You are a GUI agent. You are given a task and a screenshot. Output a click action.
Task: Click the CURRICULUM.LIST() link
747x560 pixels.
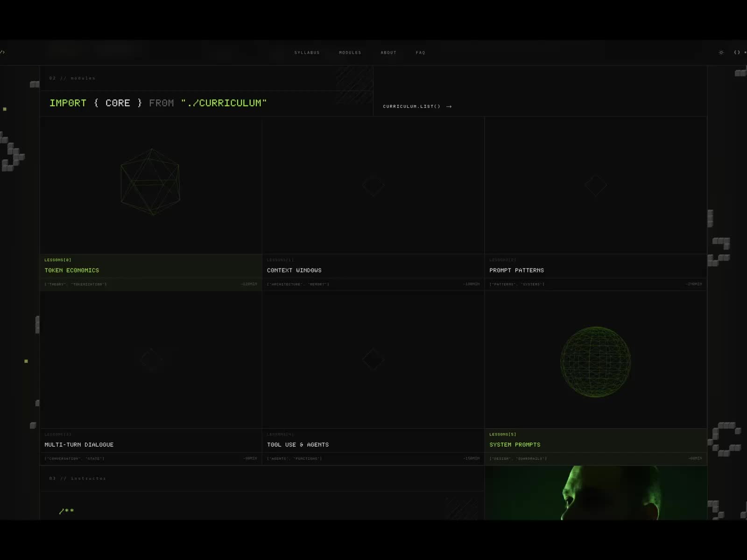[x=411, y=106]
